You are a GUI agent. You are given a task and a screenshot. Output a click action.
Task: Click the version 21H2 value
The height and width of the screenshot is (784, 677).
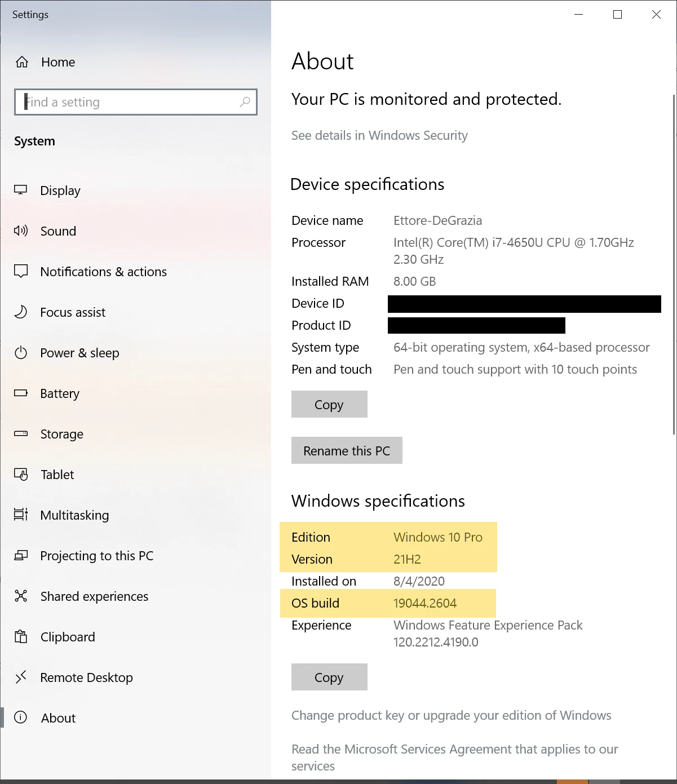[407, 559]
